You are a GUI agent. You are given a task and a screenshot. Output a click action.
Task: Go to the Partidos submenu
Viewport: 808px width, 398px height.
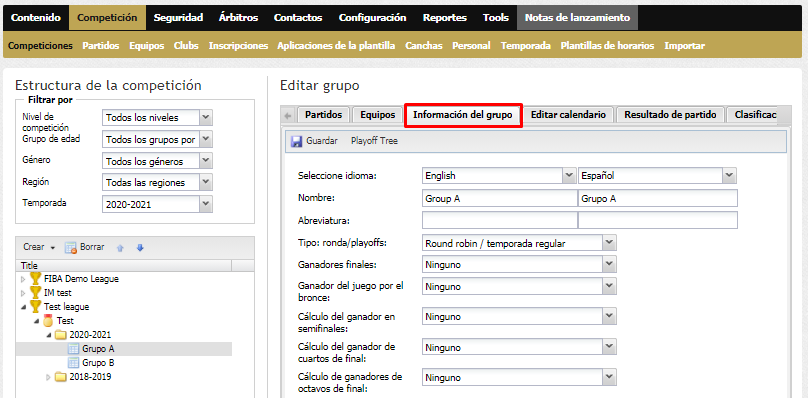100,45
